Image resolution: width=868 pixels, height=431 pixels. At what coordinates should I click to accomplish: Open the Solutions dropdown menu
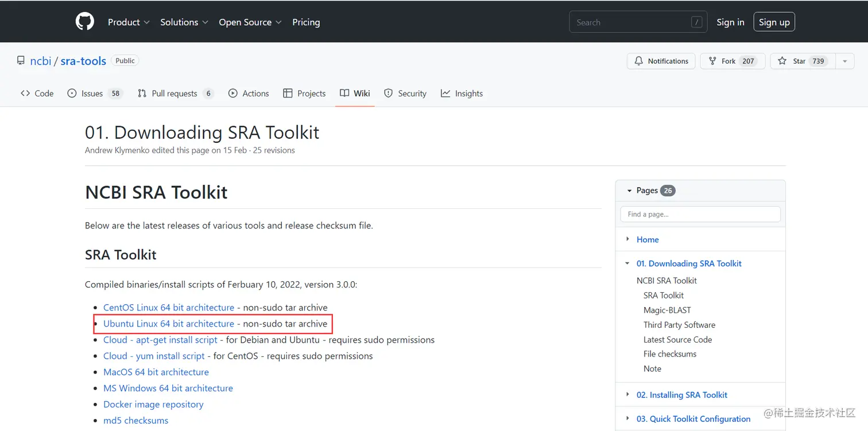[x=184, y=22]
